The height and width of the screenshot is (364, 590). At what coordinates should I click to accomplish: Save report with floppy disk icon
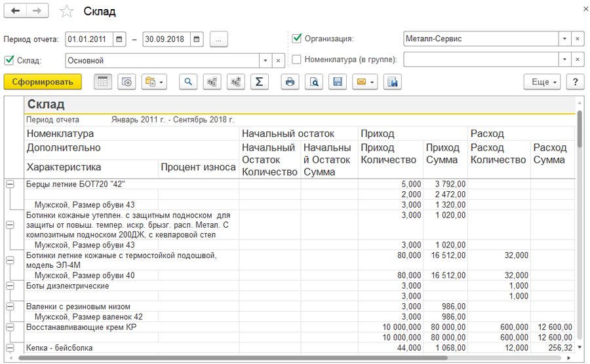tap(338, 82)
